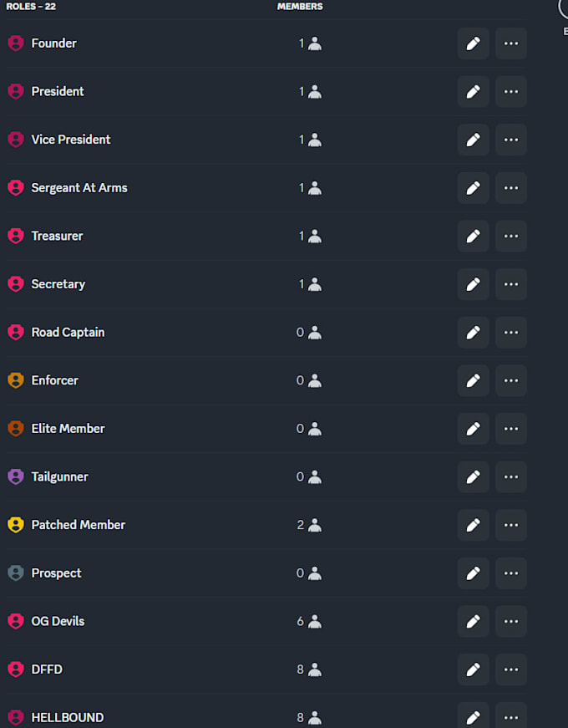Show more options for Enforcer role
This screenshot has height=728, width=568.
pyautogui.click(x=511, y=380)
